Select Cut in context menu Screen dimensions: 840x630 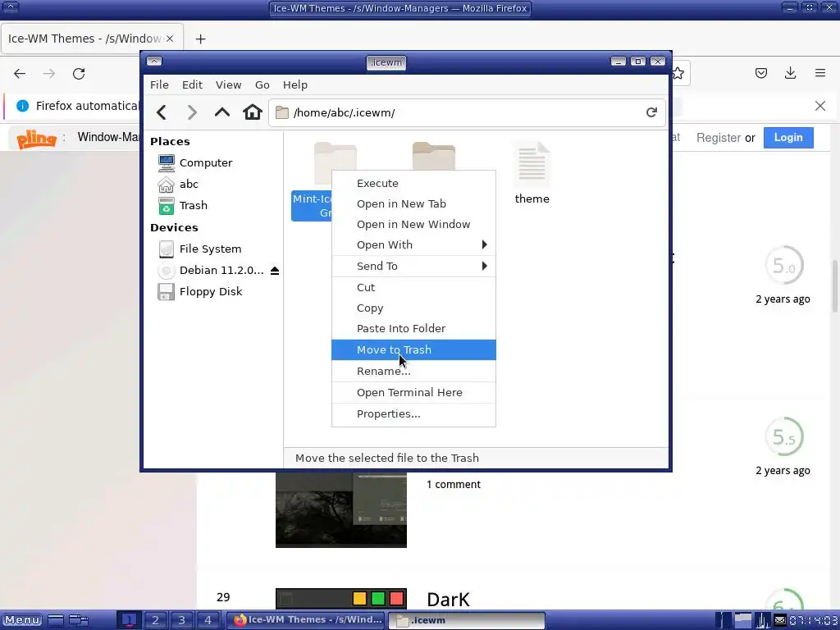[x=413, y=288]
